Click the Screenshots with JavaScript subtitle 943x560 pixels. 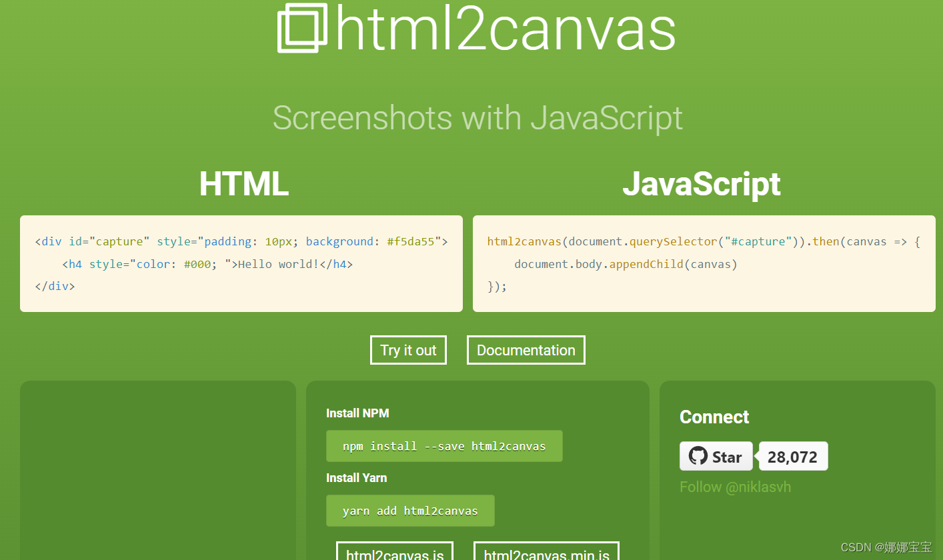click(x=478, y=117)
